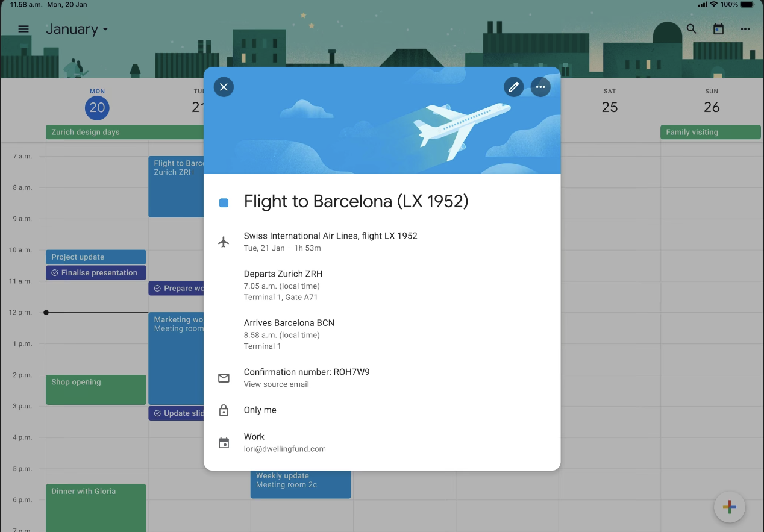Click the Only me visibility text
Screen dimensions: 764x532
click(260, 410)
